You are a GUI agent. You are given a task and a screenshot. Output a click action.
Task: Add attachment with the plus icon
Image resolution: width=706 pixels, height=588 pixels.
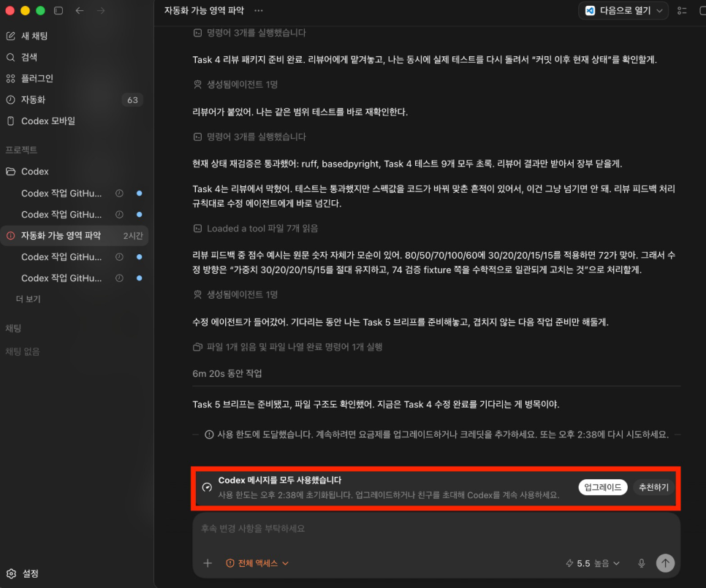[208, 563]
